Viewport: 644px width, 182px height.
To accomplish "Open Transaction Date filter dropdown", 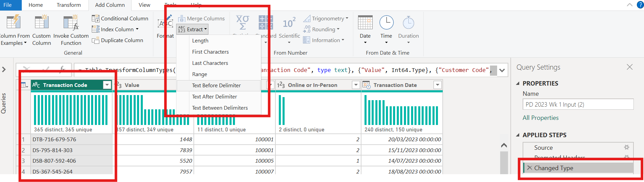I will [438, 85].
